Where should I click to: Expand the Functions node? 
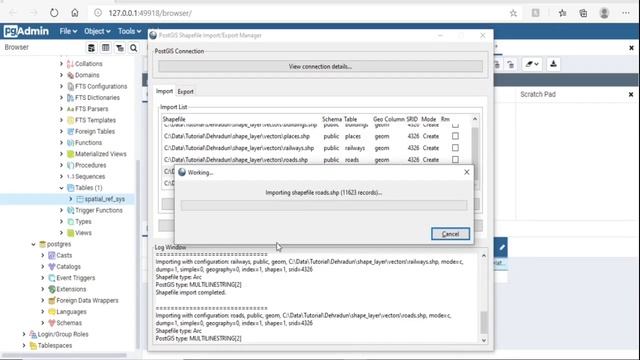(62, 142)
